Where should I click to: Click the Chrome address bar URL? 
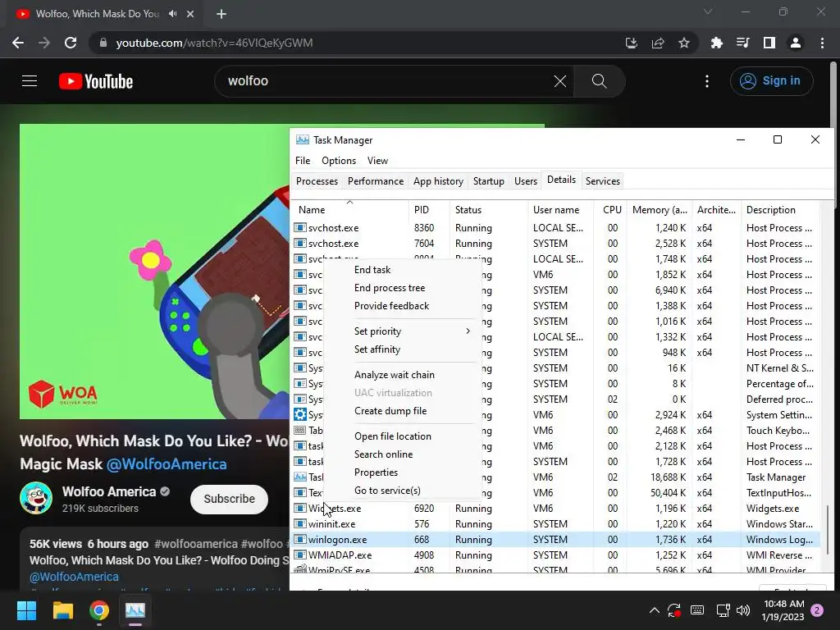click(x=214, y=43)
